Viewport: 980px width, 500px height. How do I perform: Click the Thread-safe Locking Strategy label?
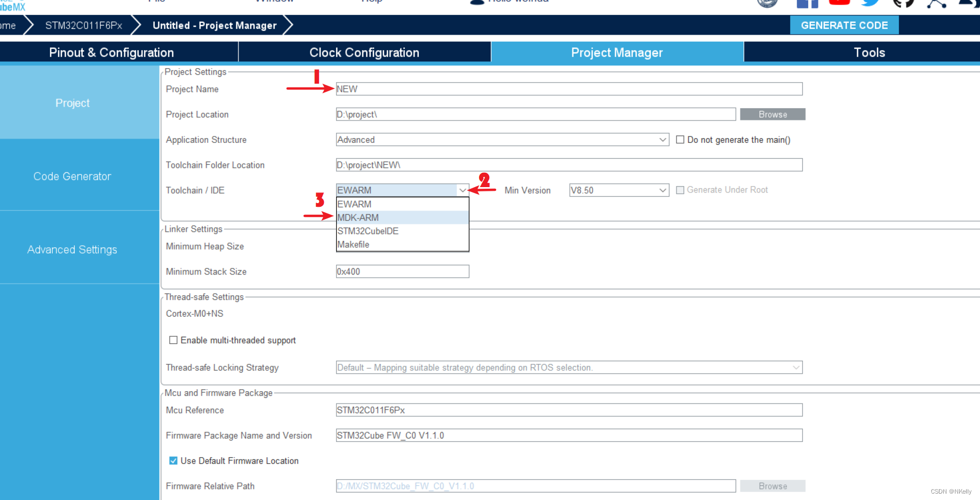pyautogui.click(x=222, y=367)
